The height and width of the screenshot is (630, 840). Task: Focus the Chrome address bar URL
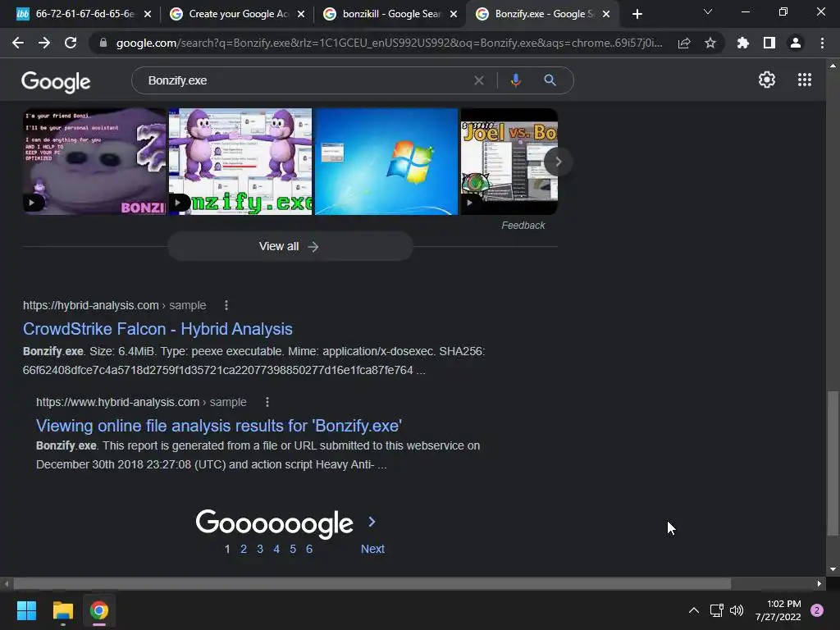click(x=389, y=43)
